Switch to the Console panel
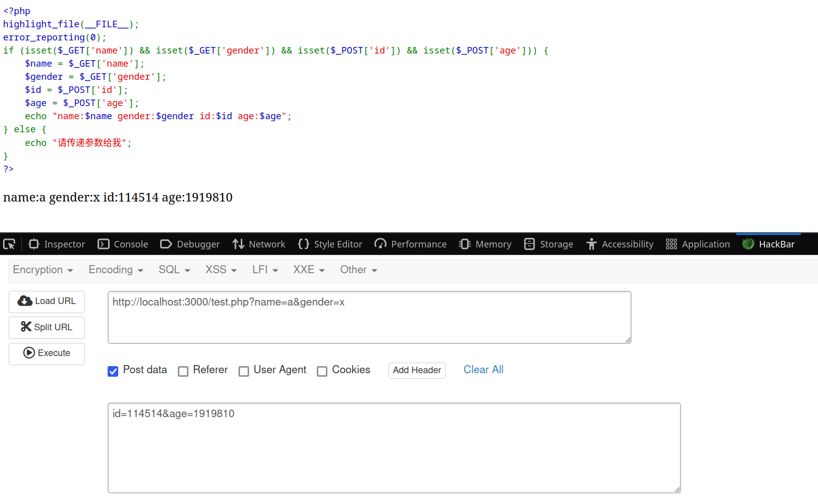 (123, 244)
